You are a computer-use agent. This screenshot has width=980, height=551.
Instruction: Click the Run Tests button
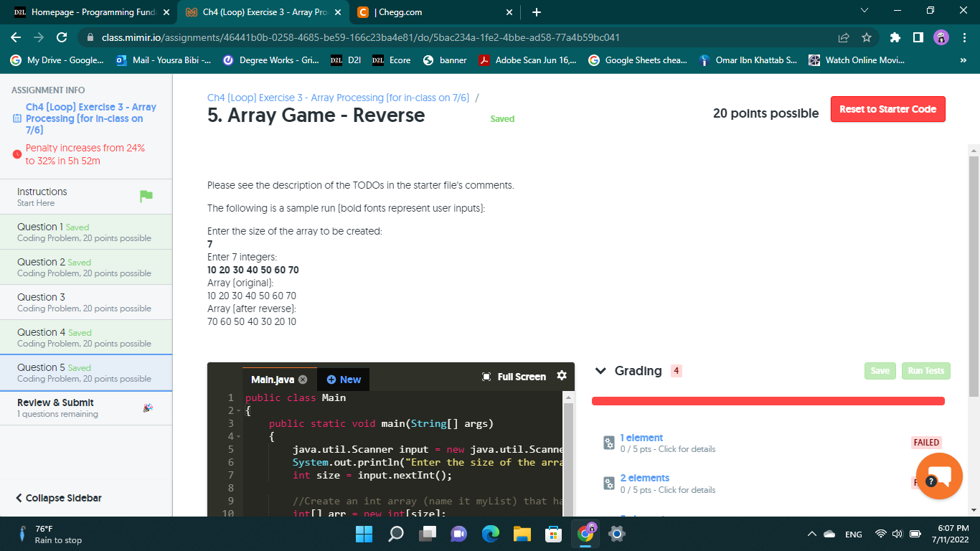tap(925, 371)
